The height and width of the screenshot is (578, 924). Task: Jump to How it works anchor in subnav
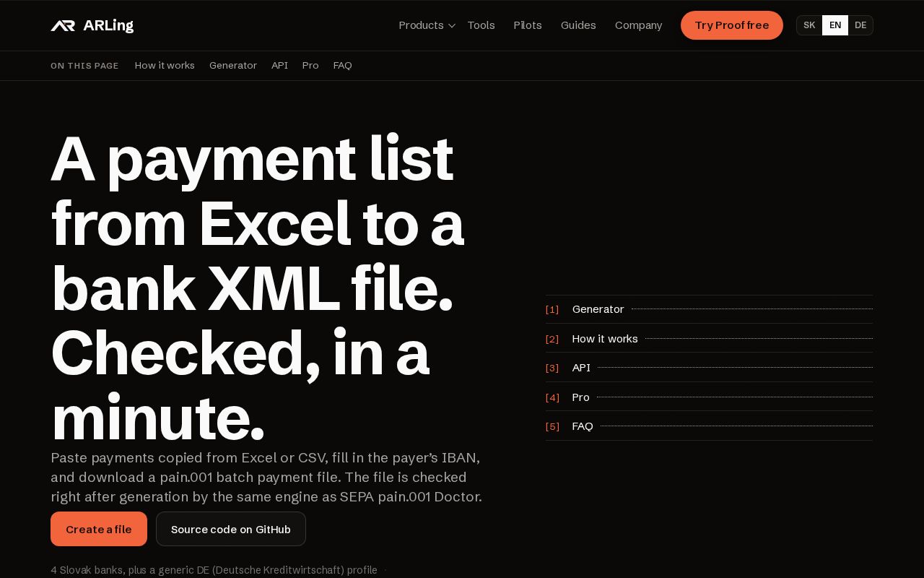[x=165, y=66]
